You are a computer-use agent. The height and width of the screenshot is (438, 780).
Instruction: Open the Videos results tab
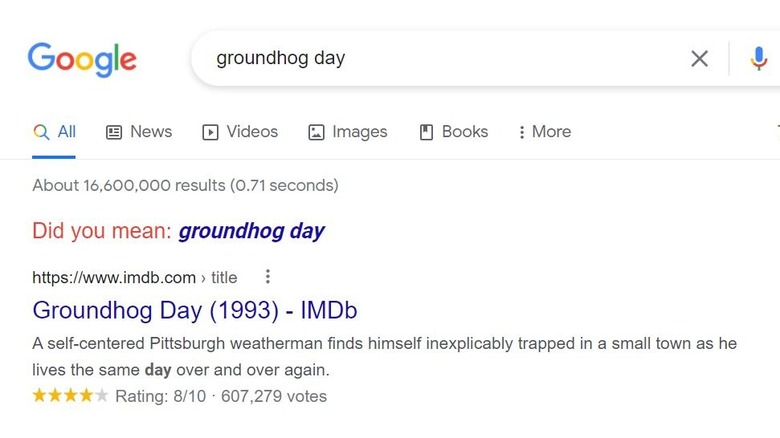[x=252, y=132]
